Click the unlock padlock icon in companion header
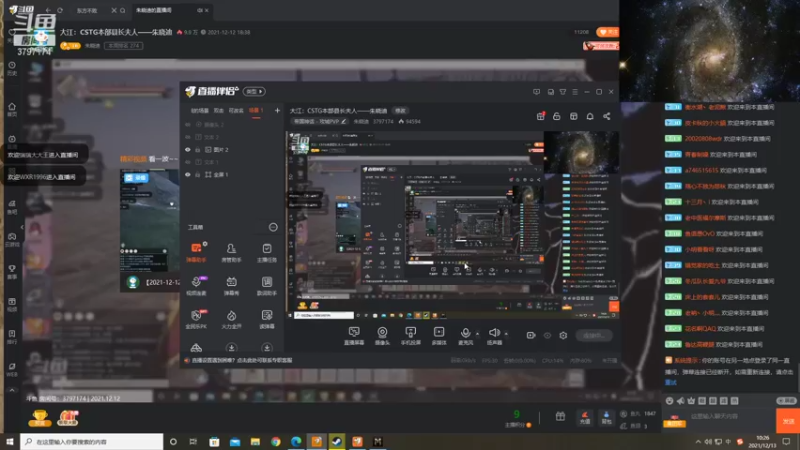 click(x=557, y=116)
